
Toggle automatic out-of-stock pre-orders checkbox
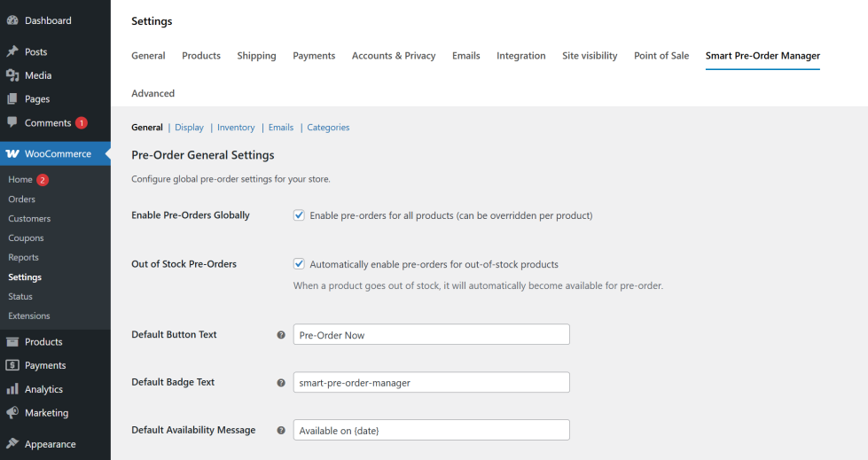(300, 264)
